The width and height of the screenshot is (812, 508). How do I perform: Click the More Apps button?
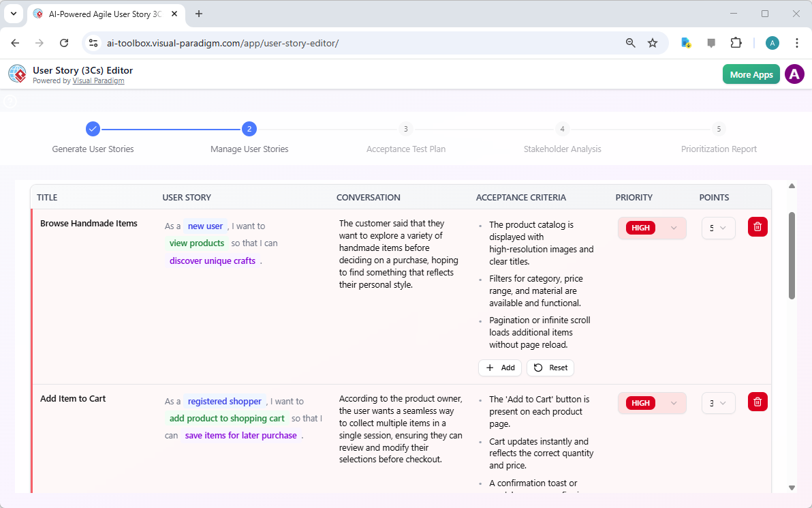[751, 74]
